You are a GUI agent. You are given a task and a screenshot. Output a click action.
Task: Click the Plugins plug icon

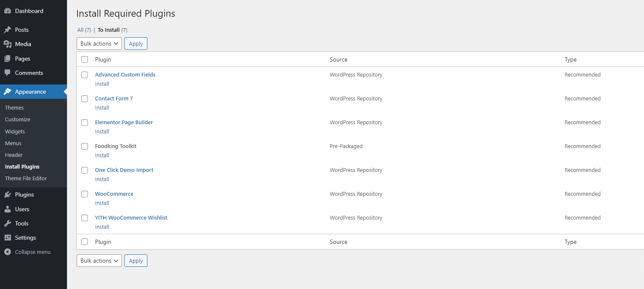(8, 194)
